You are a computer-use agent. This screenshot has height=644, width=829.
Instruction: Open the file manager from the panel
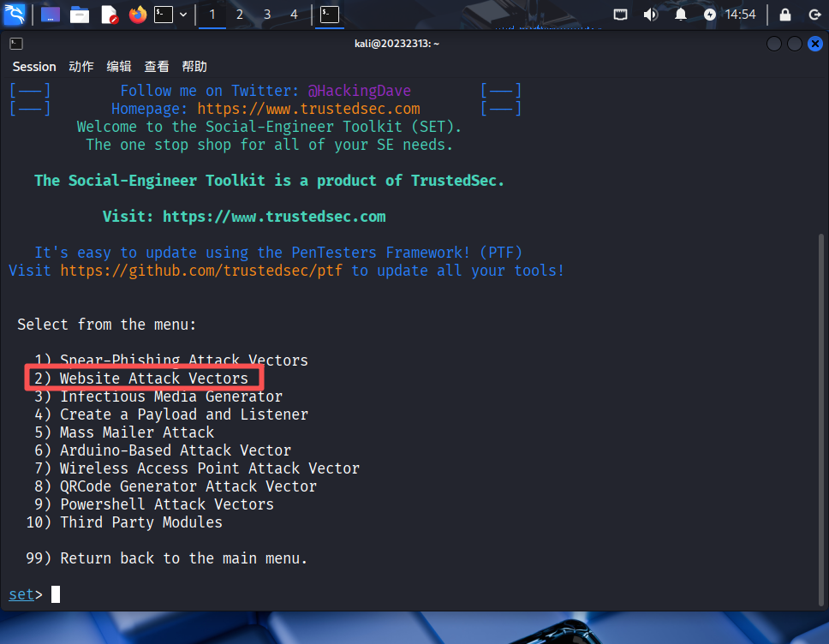tap(80, 15)
